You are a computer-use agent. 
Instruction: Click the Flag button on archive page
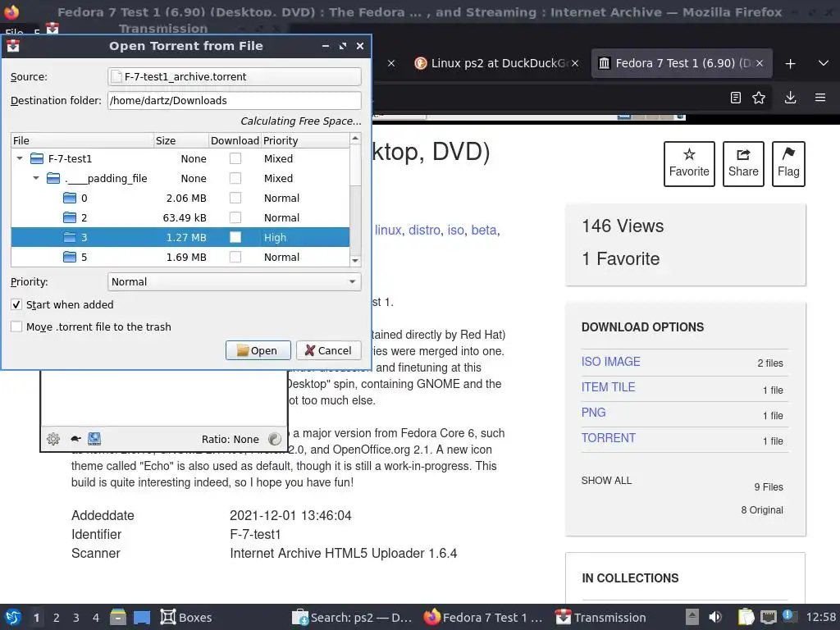coord(788,164)
